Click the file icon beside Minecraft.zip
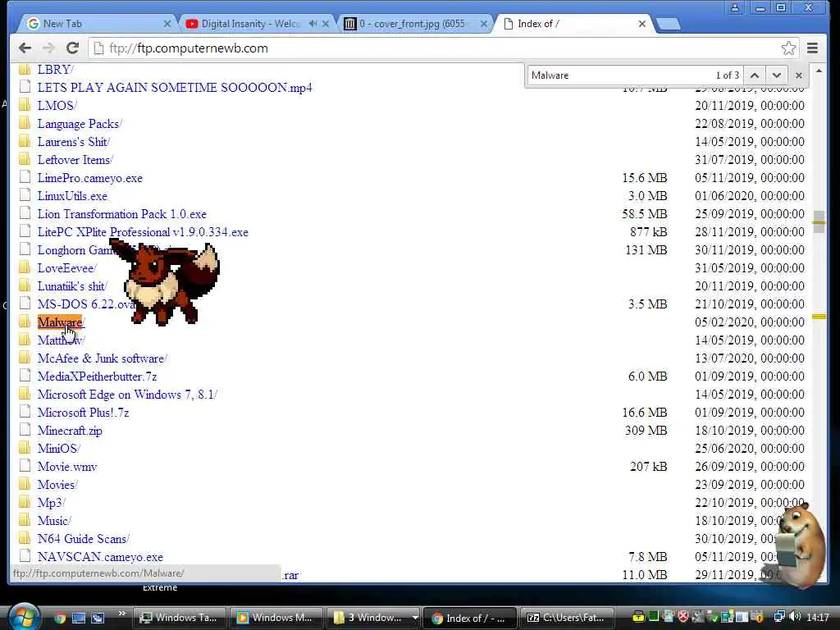The image size is (840, 630). click(25, 430)
